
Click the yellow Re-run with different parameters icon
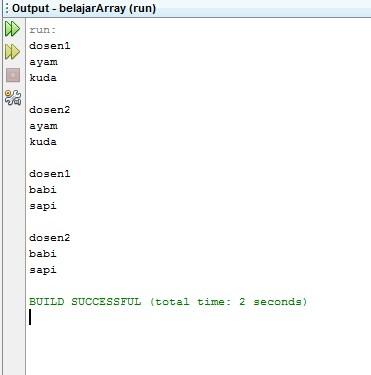tap(13, 52)
